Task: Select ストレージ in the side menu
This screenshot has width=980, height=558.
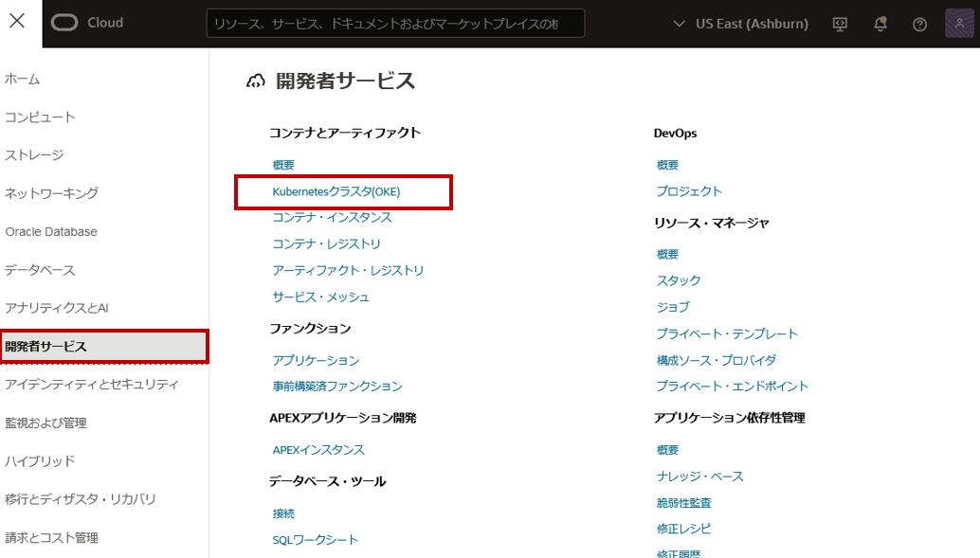Action: (x=34, y=155)
